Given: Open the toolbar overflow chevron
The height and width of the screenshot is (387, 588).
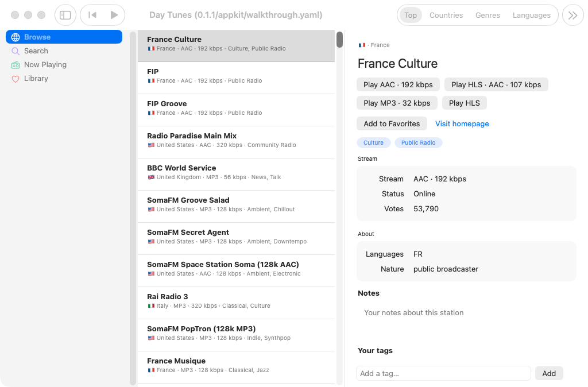Looking at the screenshot, I should point(572,15).
